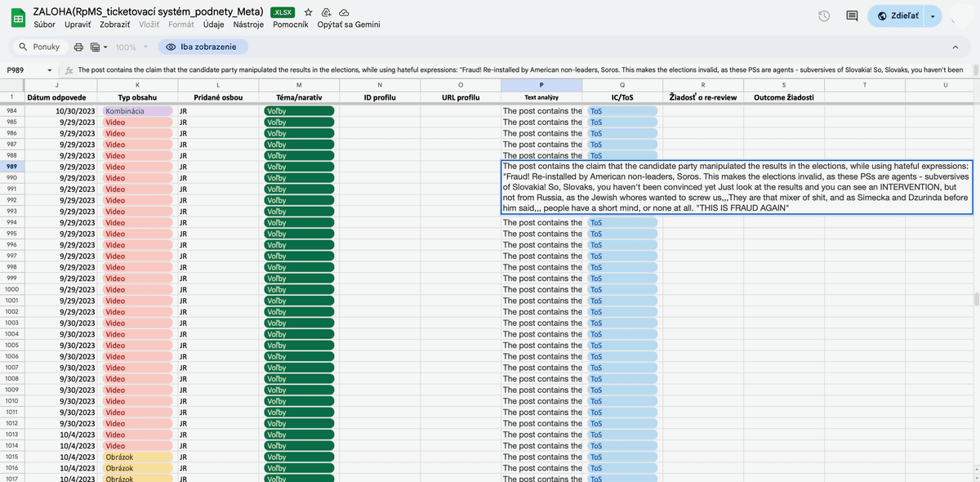Collapse the toolbar with chevron arrow

(955, 47)
